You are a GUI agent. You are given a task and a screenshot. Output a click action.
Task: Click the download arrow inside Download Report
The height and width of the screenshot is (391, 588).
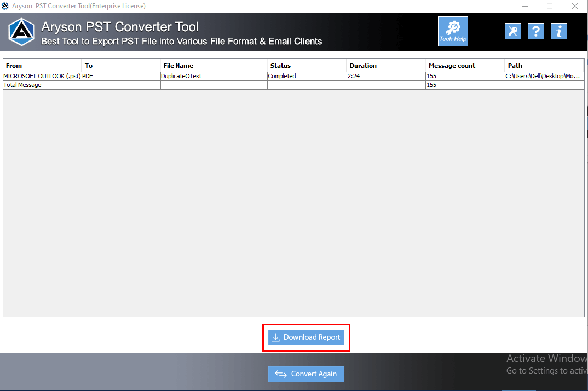pos(275,337)
